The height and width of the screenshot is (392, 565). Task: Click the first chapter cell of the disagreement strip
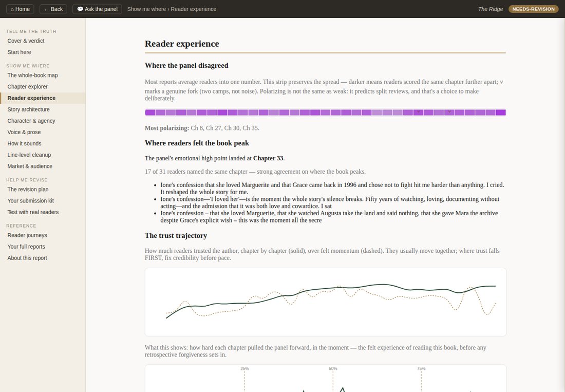coord(150,113)
